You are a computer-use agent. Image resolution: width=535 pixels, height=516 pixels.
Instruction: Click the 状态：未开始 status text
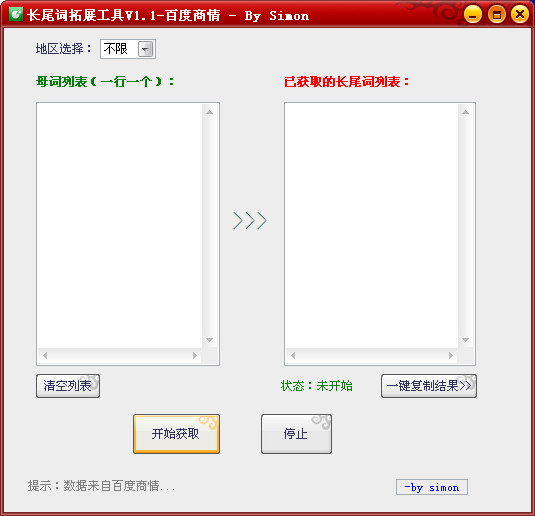click(316, 386)
